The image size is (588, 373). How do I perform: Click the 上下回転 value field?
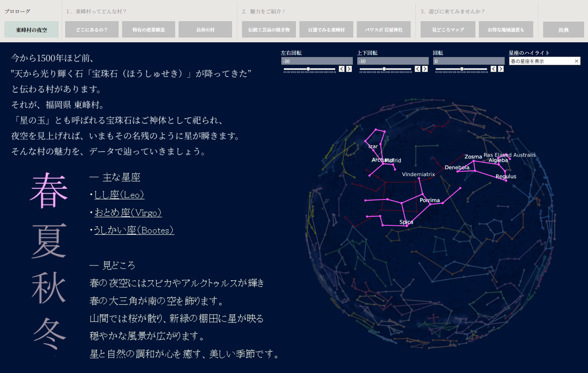393,61
